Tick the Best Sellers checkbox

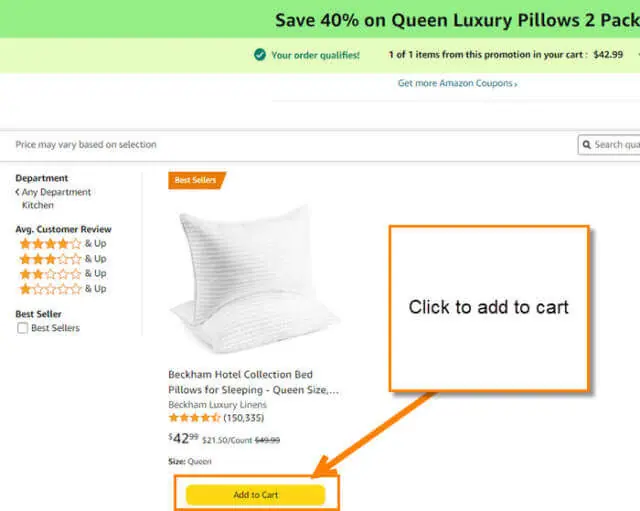pos(22,328)
